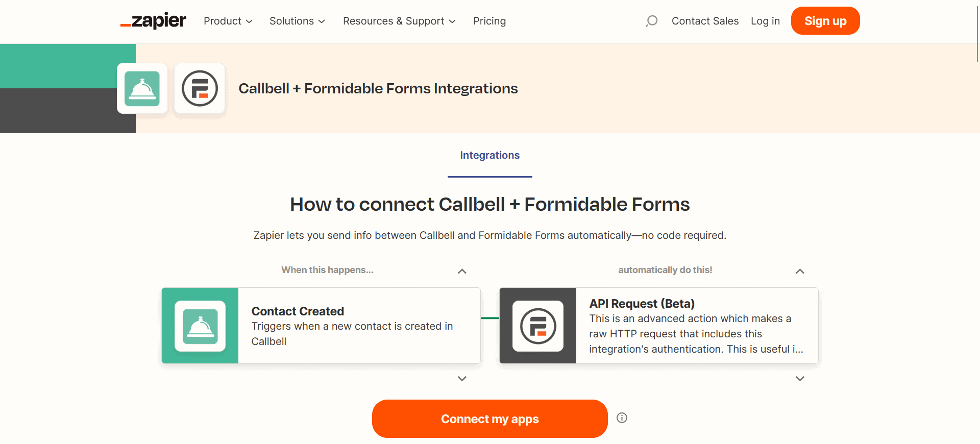This screenshot has width=980, height=444.
Task: Click the Zapier logo
Action: 153,21
